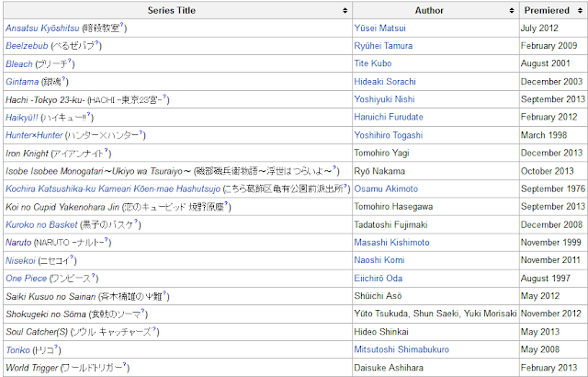588x377 pixels.
Task: Open the Nisekoi series link
Action: 20,260
